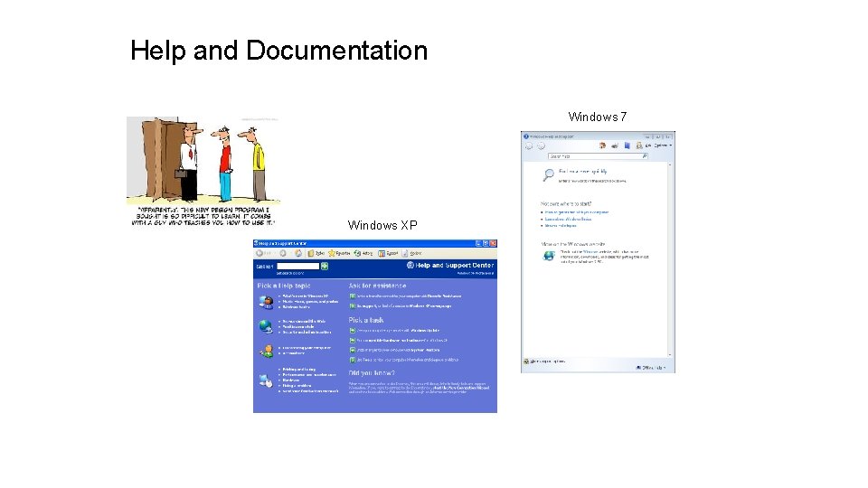The height and width of the screenshot is (488, 868).
Task: Open Hardware link in XP Help
Action: [x=290, y=380]
